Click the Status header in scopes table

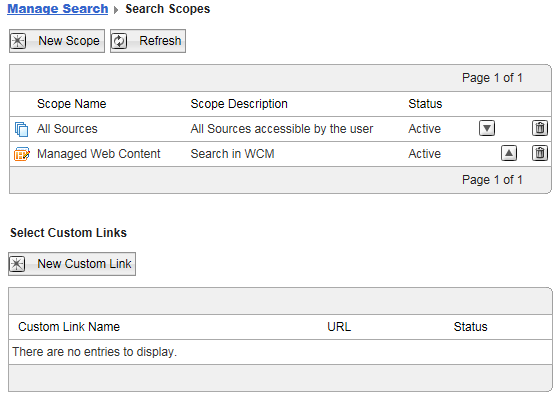[425, 104]
